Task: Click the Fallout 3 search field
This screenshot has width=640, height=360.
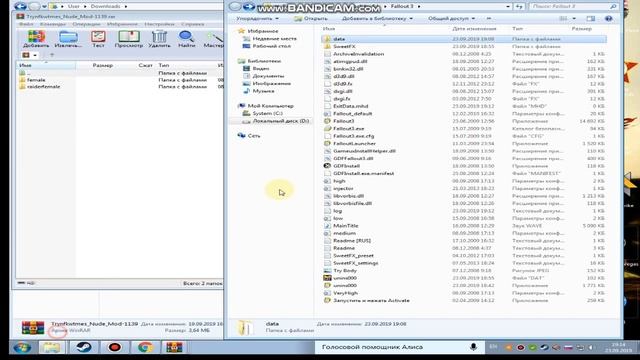Action: [x=573, y=7]
